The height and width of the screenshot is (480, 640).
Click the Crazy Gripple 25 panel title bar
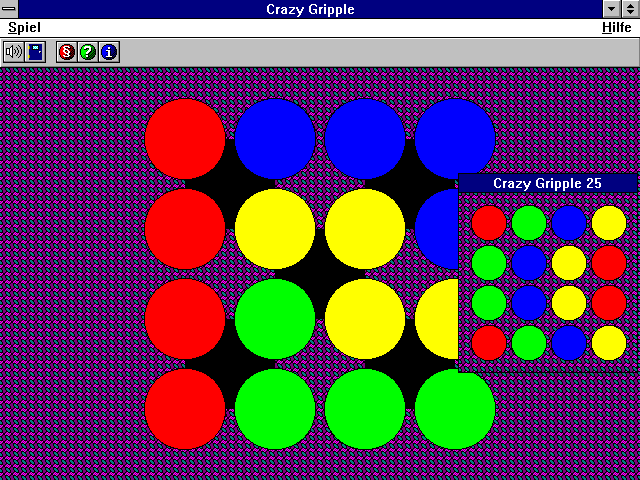pos(548,183)
